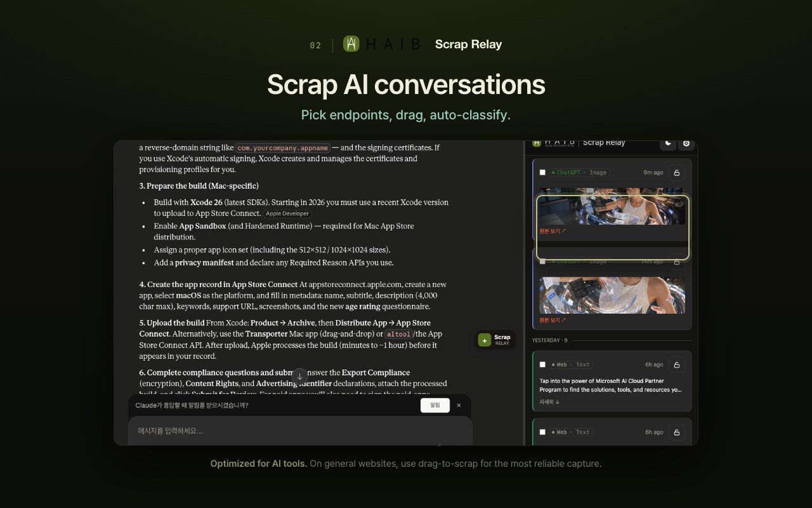Open 원본 보기 link under the second image
The image size is (812, 508).
(x=553, y=320)
